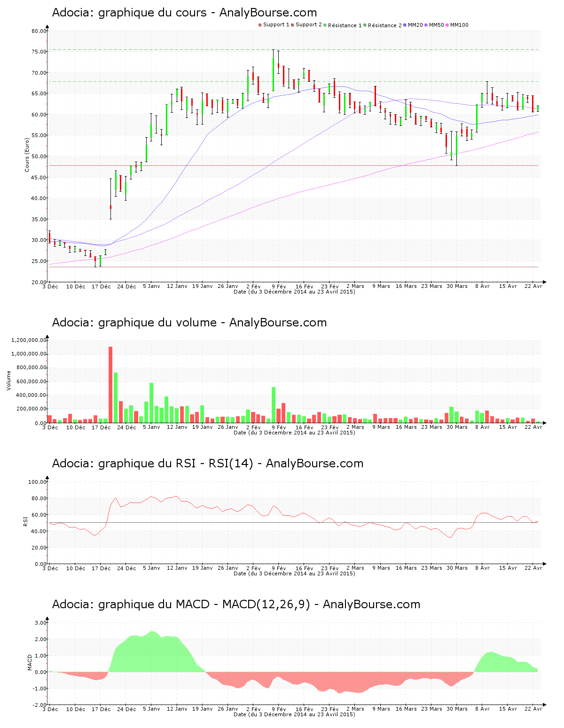The height and width of the screenshot is (728, 564).
Task: Click '16 Mars' on the volume chart axis
Action: pyautogui.click(x=406, y=427)
